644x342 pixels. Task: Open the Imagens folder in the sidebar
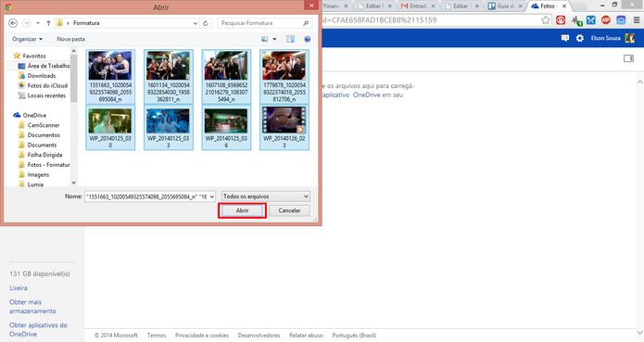(x=38, y=174)
